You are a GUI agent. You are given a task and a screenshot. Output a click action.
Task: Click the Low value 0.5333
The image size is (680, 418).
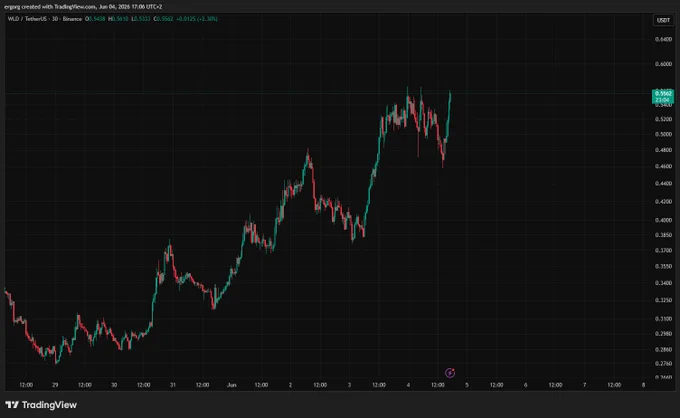click(x=141, y=19)
